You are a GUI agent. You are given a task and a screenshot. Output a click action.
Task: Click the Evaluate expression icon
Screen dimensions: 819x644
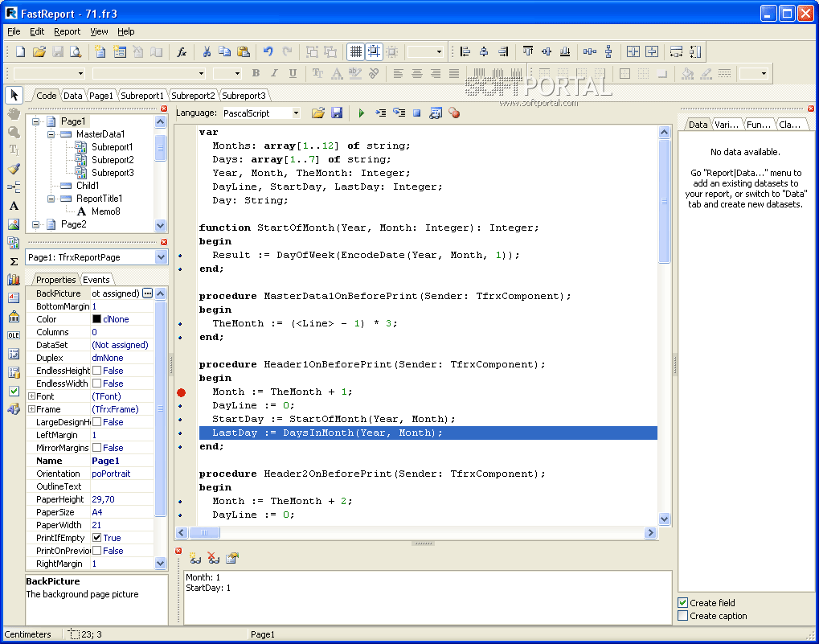435,113
